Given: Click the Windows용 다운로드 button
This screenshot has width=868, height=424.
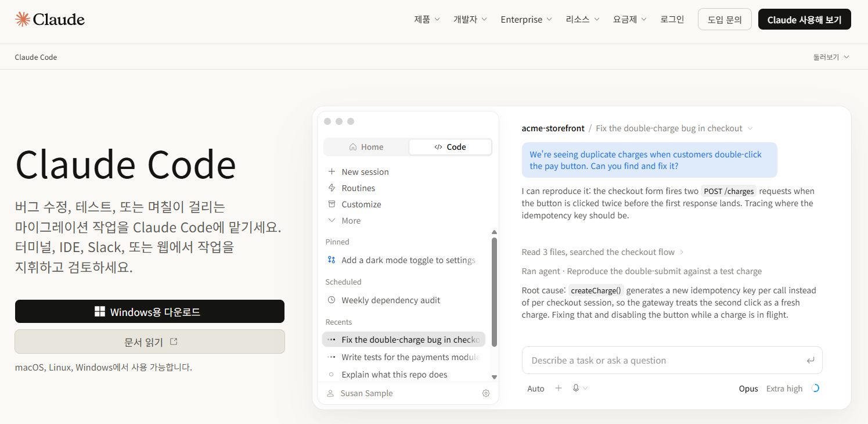Looking at the screenshot, I should 150,311.
